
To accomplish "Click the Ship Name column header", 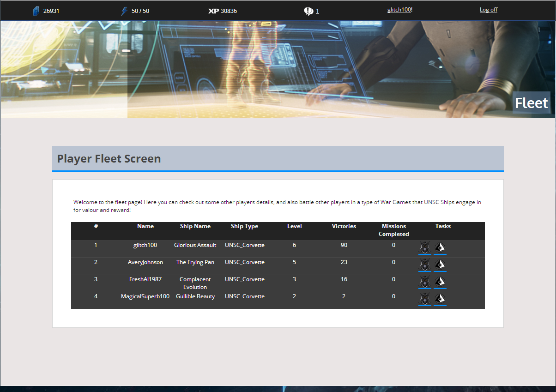I will 195,226.
